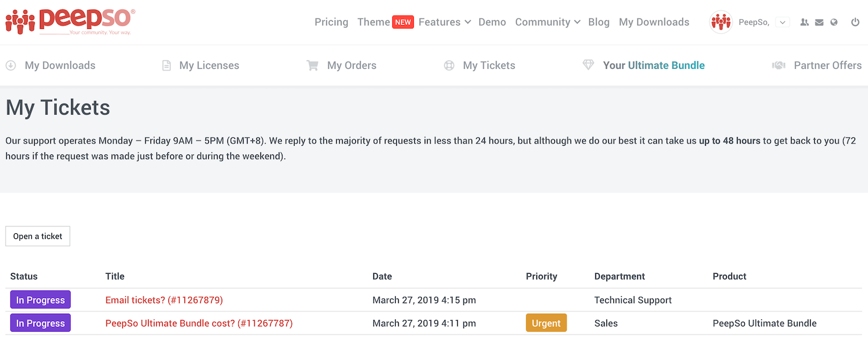Select the globe icon in the header
Viewport: 868px width, 342px height.
coord(834,21)
